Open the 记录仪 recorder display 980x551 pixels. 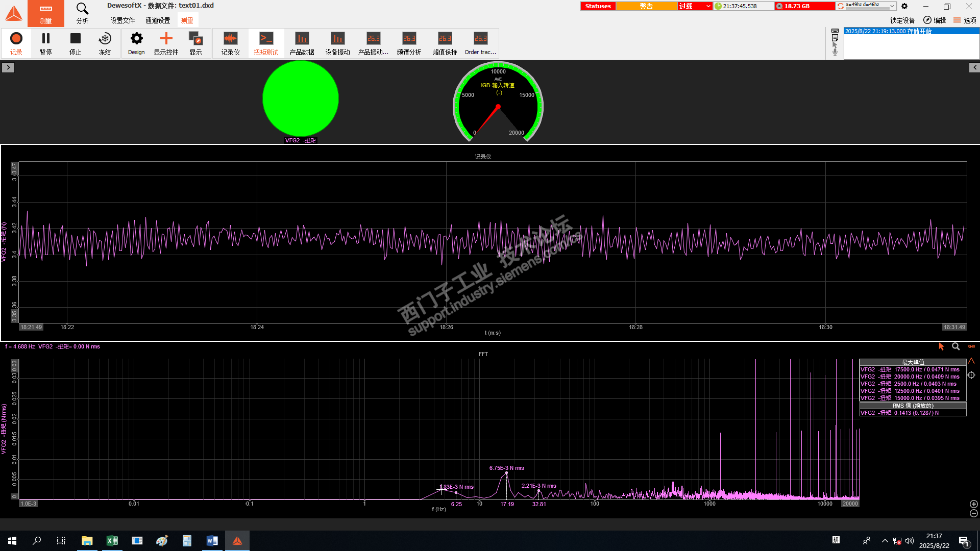230,43
